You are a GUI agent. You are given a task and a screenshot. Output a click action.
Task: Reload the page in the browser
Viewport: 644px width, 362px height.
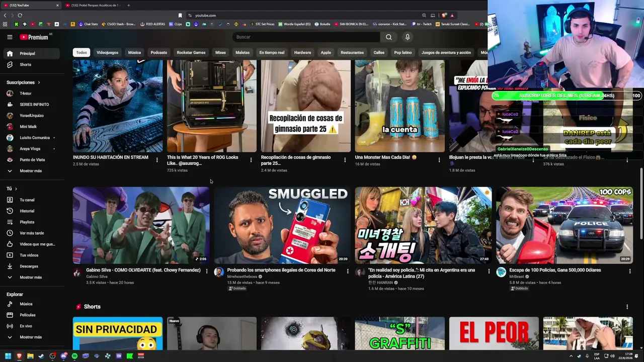point(20,16)
